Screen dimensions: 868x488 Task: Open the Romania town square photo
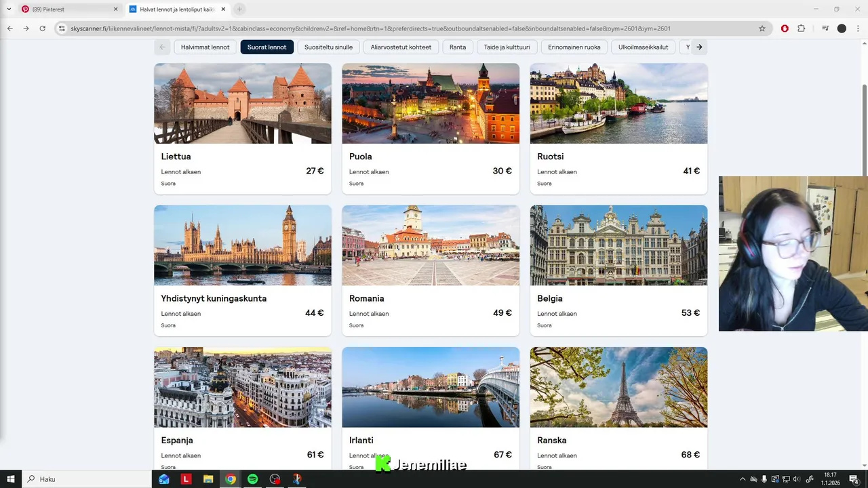pyautogui.click(x=431, y=245)
